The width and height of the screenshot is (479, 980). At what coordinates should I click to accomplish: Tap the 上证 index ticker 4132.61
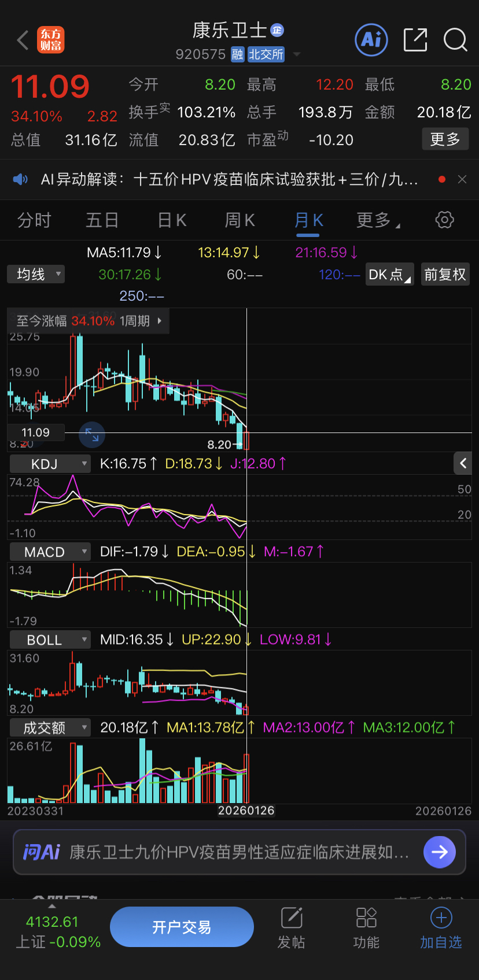(x=58, y=931)
